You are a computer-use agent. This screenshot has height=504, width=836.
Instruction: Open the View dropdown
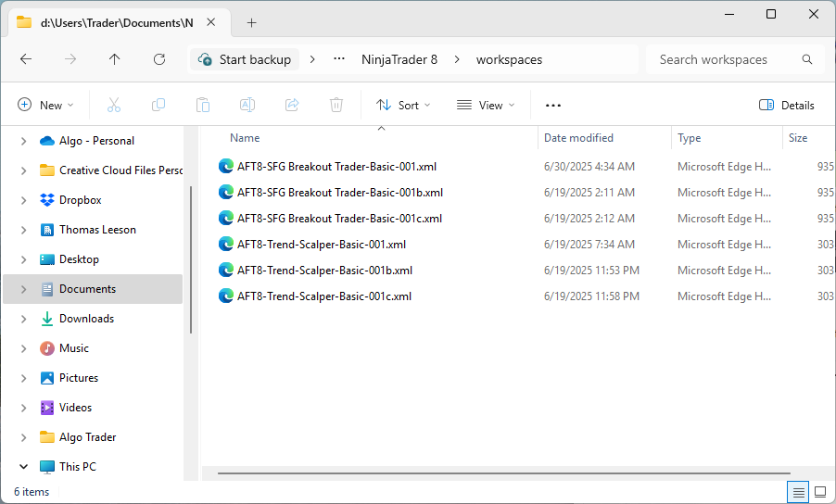[x=486, y=105]
